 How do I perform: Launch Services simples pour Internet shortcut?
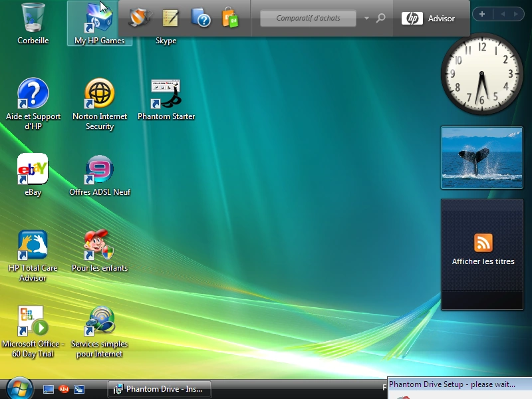tap(100, 332)
